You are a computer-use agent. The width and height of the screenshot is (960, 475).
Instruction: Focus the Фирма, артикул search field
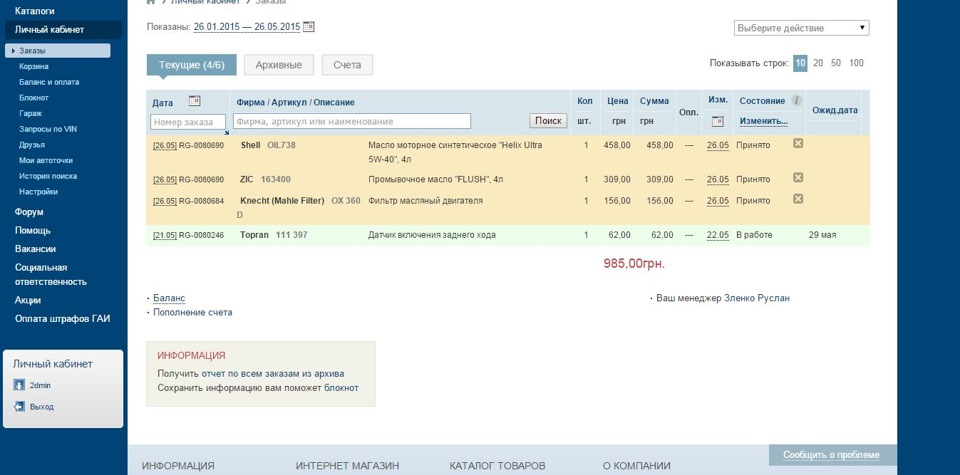point(352,121)
